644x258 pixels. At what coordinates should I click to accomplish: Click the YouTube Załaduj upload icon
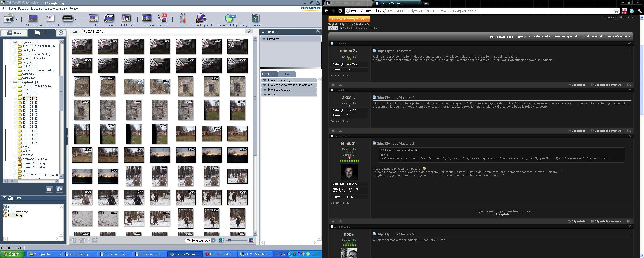(163, 20)
